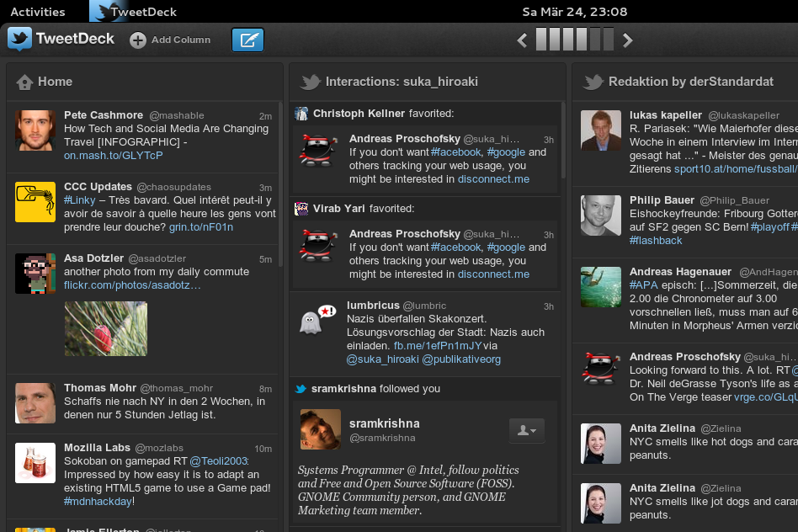The height and width of the screenshot is (532, 798).
Task: Click the Add Column plus icon
Action: [x=137, y=40]
